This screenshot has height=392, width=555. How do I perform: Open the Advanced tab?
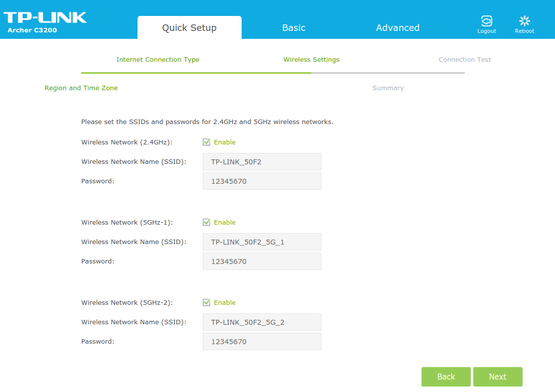pos(398,28)
